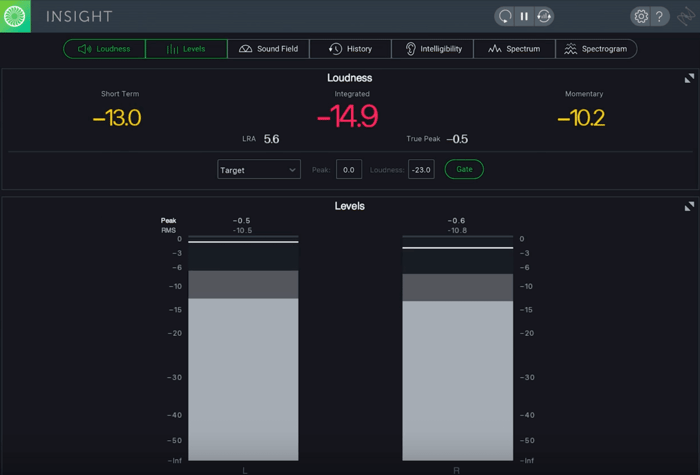This screenshot has height=475, width=700.
Task: Click the right meter peak hold line
Action: coord(458,248)
